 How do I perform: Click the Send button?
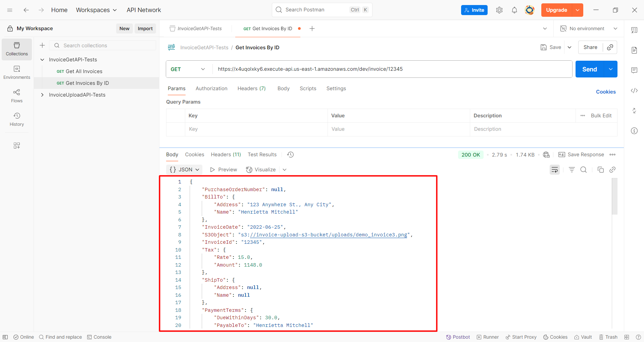click(x=589, y=69)
